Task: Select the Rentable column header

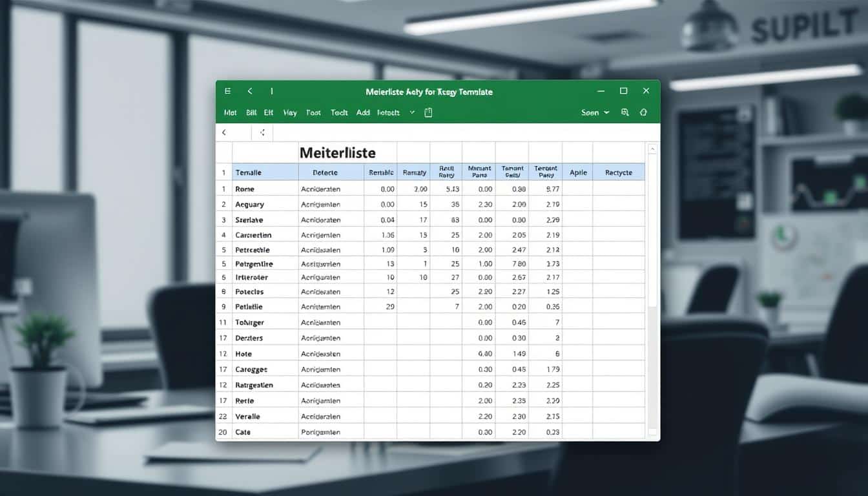Action: (x=380, y=172)
